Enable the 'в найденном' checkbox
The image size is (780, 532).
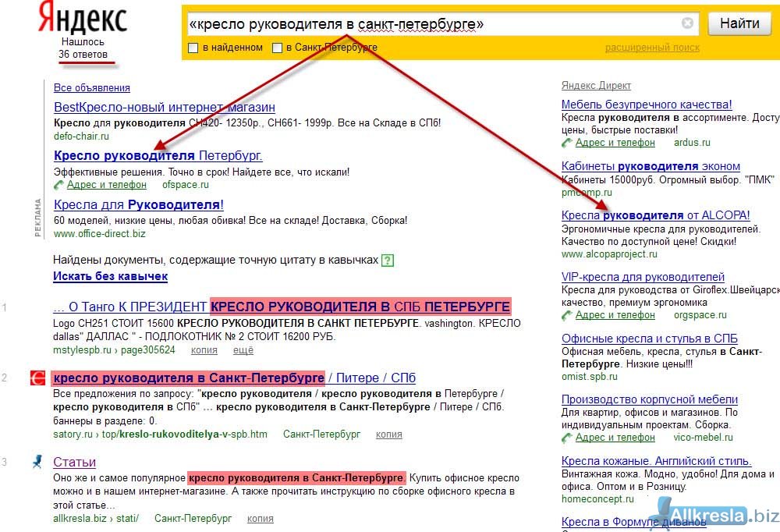pos(193,48)
